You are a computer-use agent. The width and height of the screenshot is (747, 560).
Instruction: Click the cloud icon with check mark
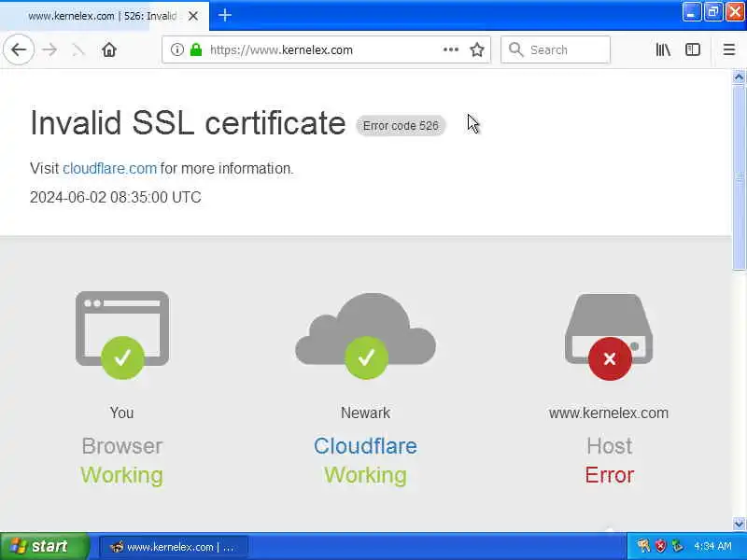[365, 336]
